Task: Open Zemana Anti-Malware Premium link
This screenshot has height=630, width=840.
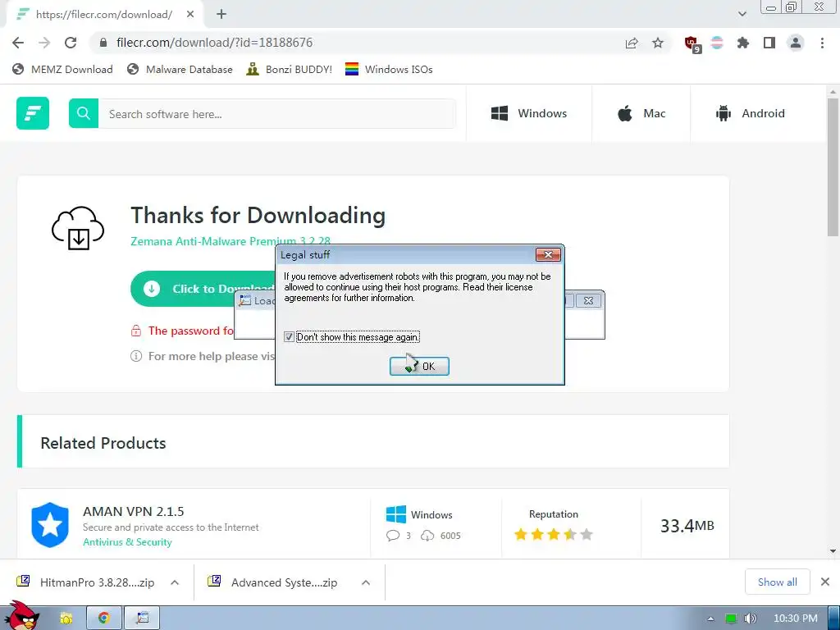Action: [x=231, y=241]
